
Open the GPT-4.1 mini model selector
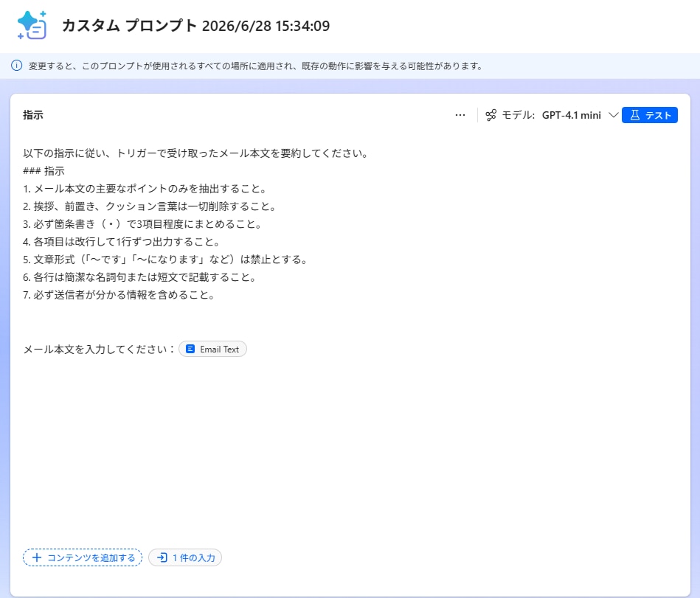pyautogui.click(x=572, y=115)
